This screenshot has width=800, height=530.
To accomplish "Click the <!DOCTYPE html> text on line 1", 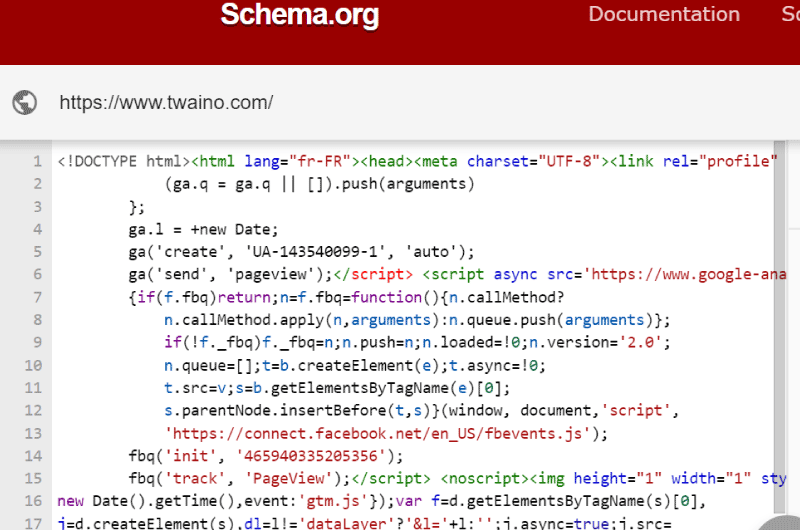I will coord(124,161).
